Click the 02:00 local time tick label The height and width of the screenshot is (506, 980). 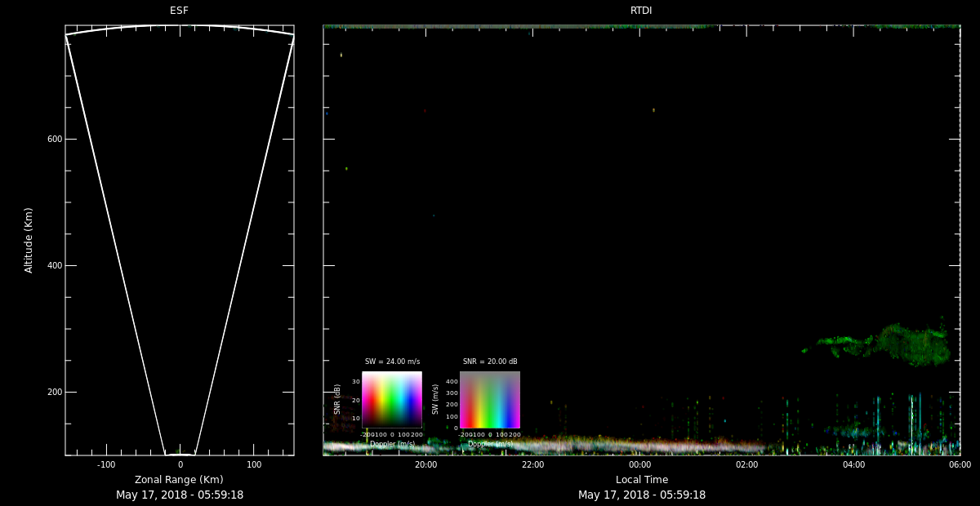coord(746,464)
